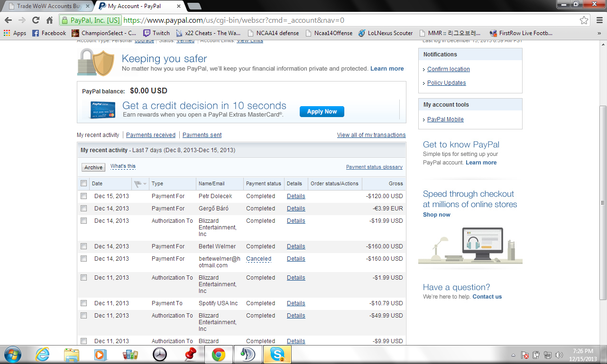This screenshot has width=607, height=364.
Task: Tick the select-all checkbox in table header
Action: click(84, 183)
